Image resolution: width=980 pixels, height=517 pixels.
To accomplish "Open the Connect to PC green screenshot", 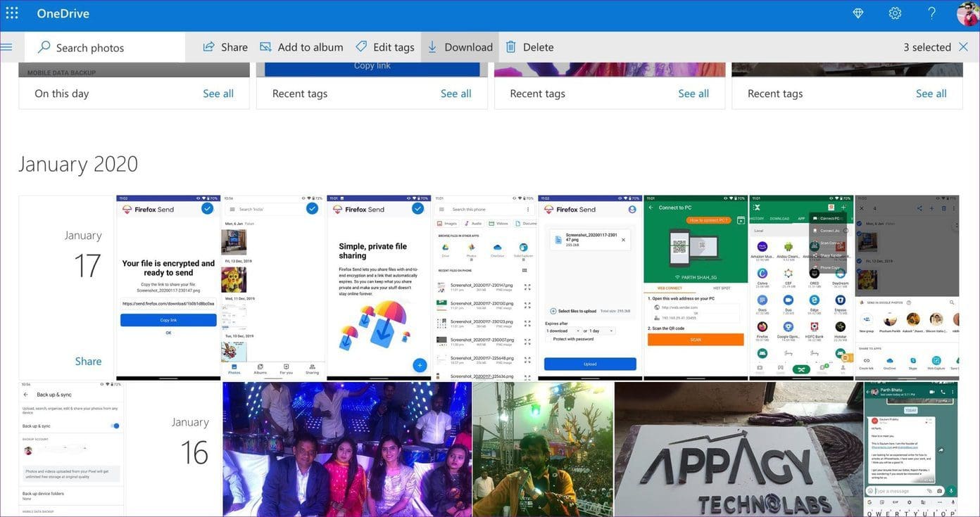I will tap(696, 288).
